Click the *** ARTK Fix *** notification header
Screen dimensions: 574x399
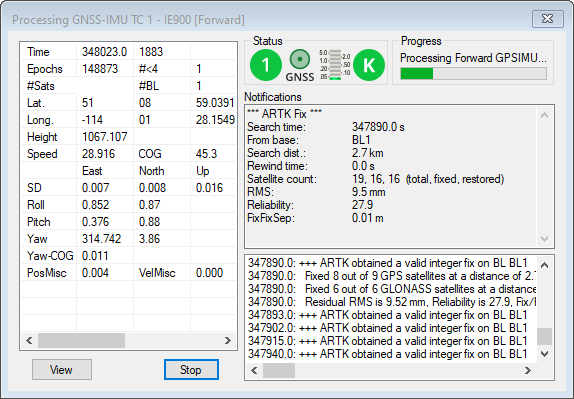[284, 114]
